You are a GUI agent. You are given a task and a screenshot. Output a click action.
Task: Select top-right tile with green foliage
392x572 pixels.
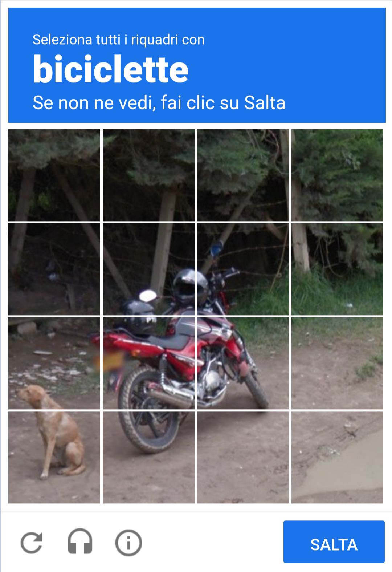click(337, 175)
